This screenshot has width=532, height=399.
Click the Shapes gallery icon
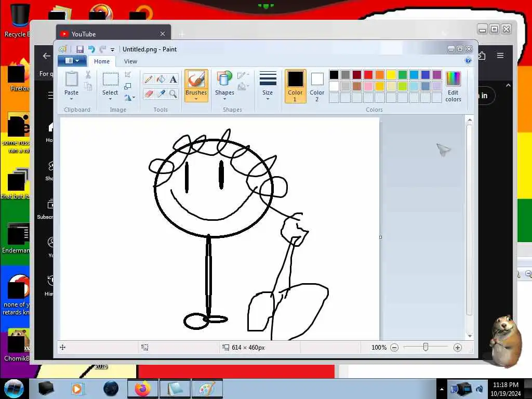[x=224, y=79]
